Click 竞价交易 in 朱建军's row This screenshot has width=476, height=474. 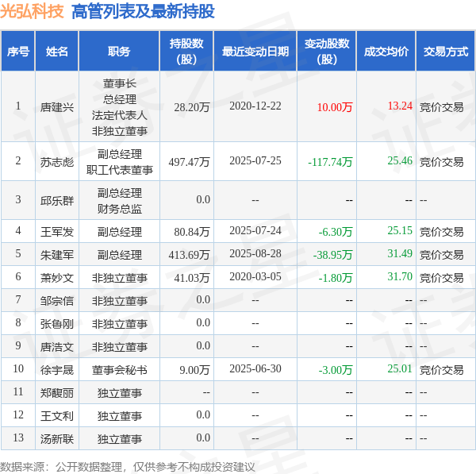[441, 255]
